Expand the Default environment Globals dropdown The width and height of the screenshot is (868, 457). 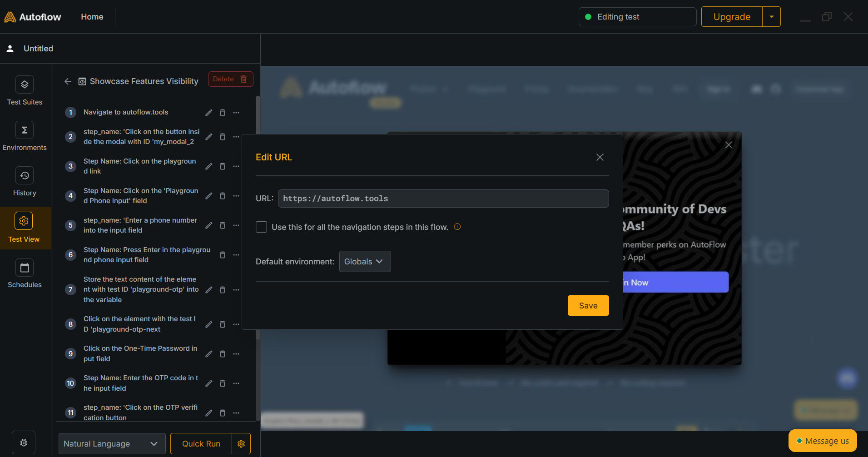tap(365, 262)
